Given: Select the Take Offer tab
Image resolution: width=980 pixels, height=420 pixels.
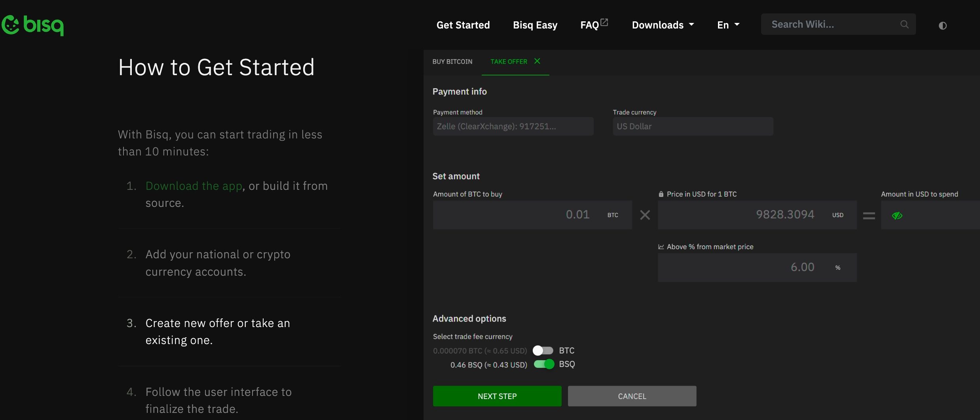Looking at the screenshot, I should pos(509,62).
